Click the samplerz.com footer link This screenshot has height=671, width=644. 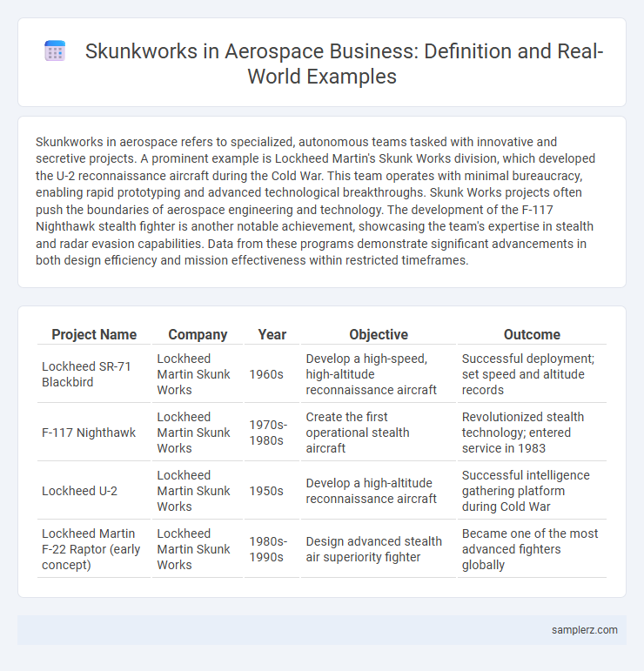point(584,629)
